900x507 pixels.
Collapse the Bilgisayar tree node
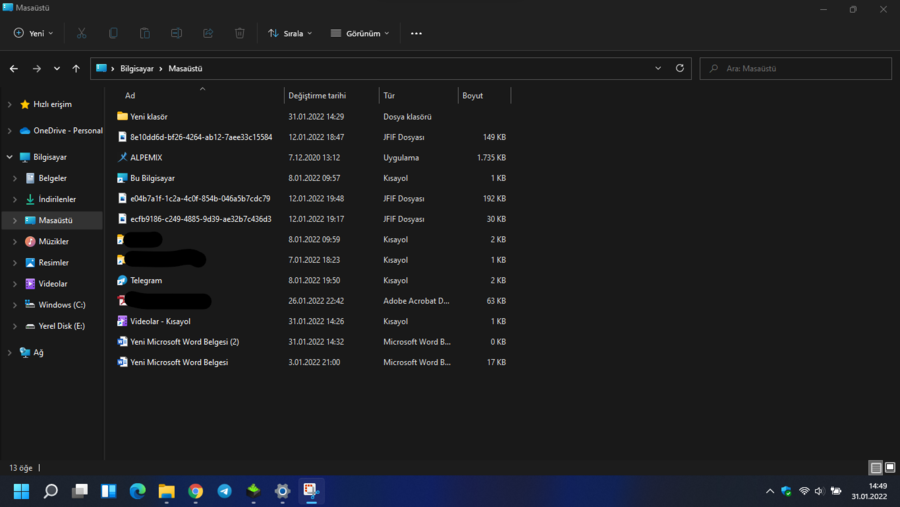pyautogui.click(x=10, y=157)
